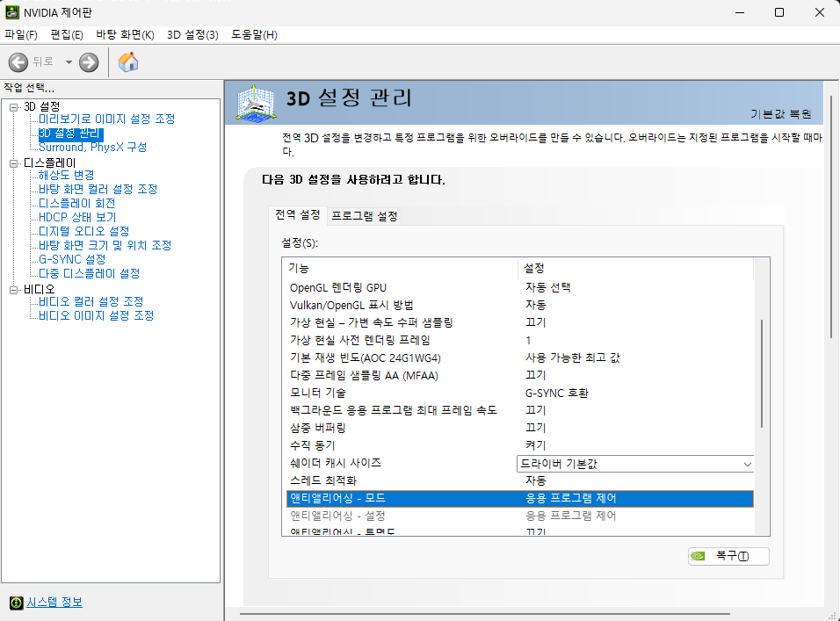
Task: Open 미리보기로 이미지 설정 조정
Action: click(106, 119)
